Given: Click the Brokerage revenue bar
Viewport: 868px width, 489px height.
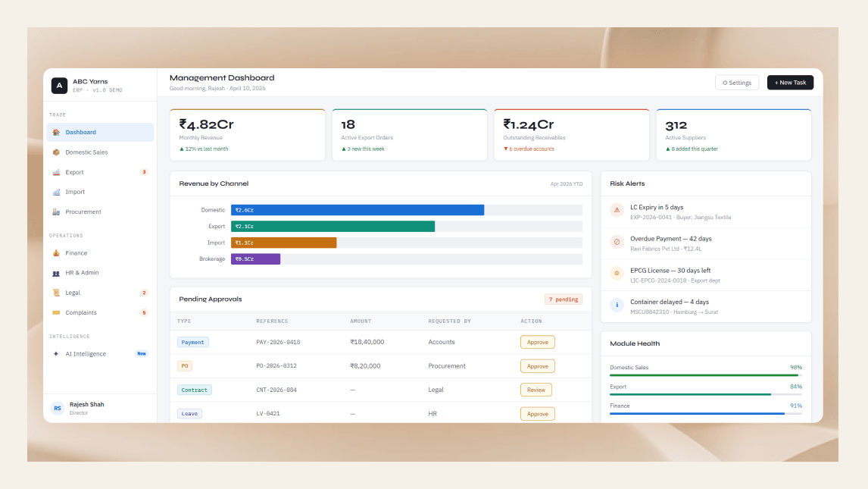Looking at the screenshot, I should pyautogui.click(x=255, y=259).
